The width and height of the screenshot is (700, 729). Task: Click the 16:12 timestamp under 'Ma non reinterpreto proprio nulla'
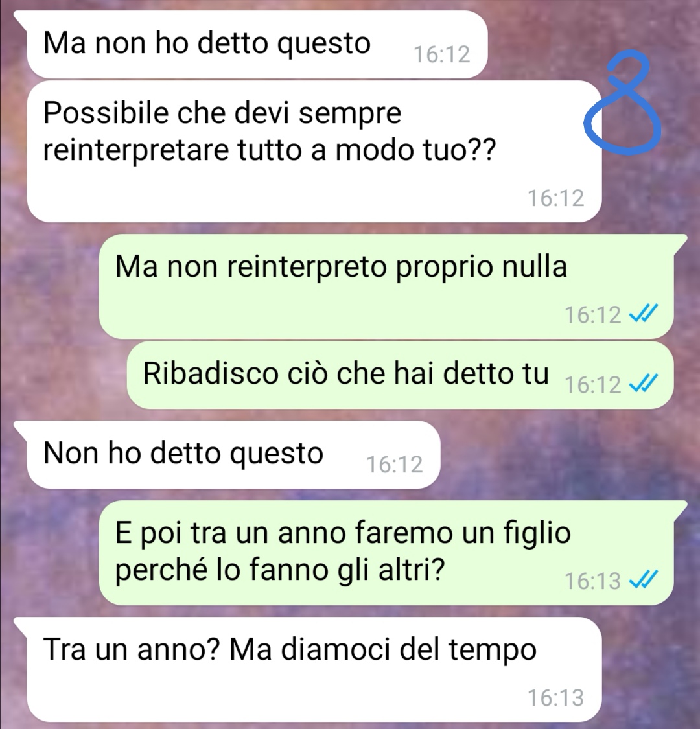[593, 315]
